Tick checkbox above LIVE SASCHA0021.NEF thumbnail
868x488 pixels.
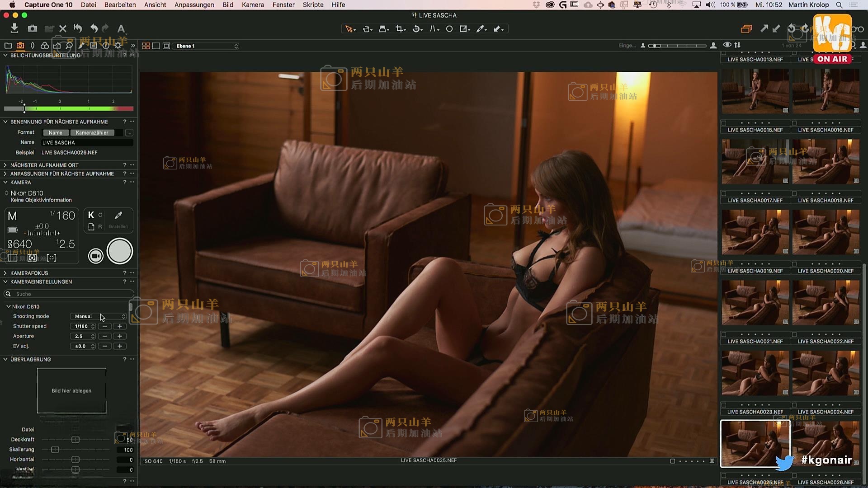[724, 334]
